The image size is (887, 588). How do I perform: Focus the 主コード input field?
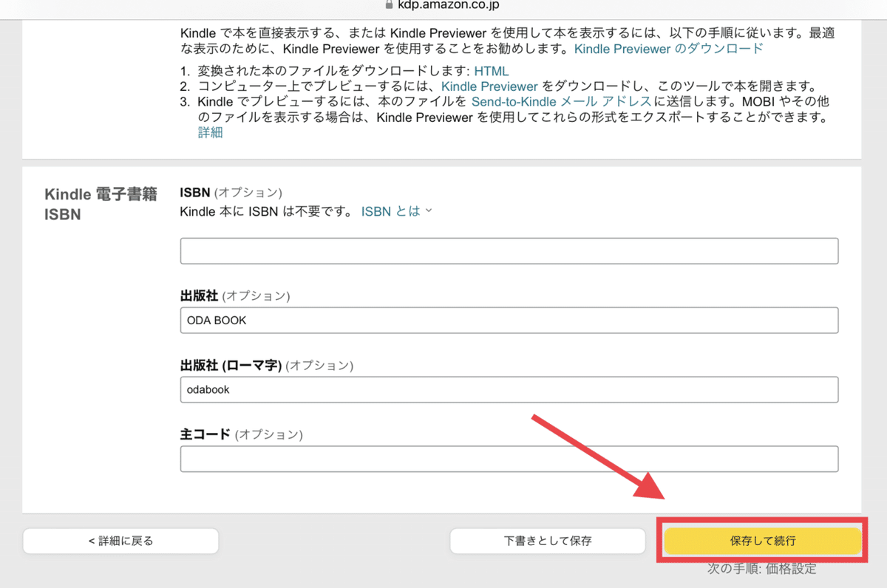(x=509, y=459)
